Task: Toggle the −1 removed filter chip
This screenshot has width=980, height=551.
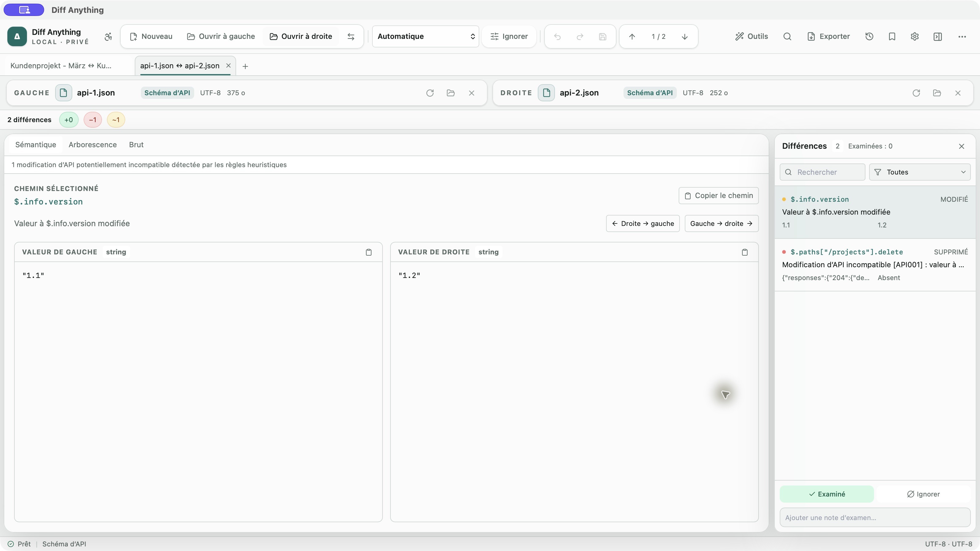Action: (x=92, y=120)
